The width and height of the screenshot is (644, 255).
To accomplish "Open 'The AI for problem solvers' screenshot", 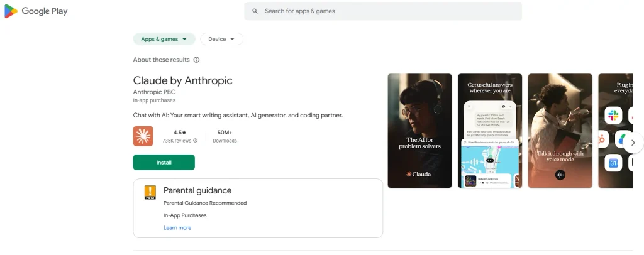I will (x=419, y=131).
